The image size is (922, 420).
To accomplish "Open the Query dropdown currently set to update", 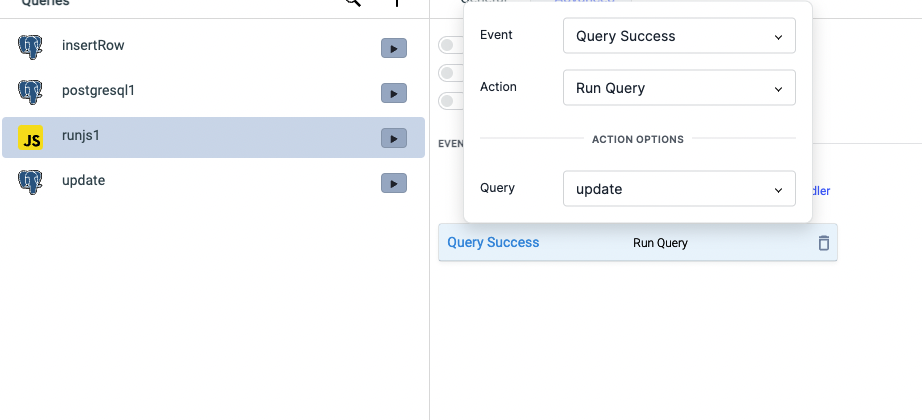I will [679, 189].
